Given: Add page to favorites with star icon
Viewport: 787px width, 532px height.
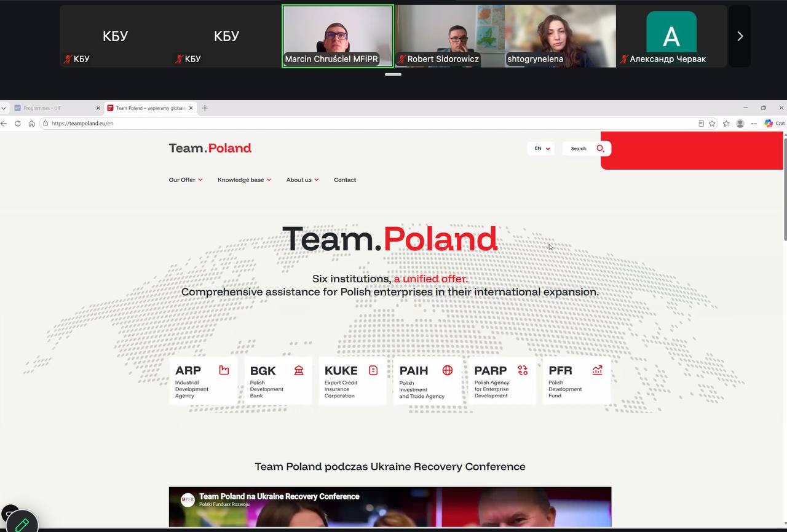Looking at the screenshot, I should click(x=712, y=123).
